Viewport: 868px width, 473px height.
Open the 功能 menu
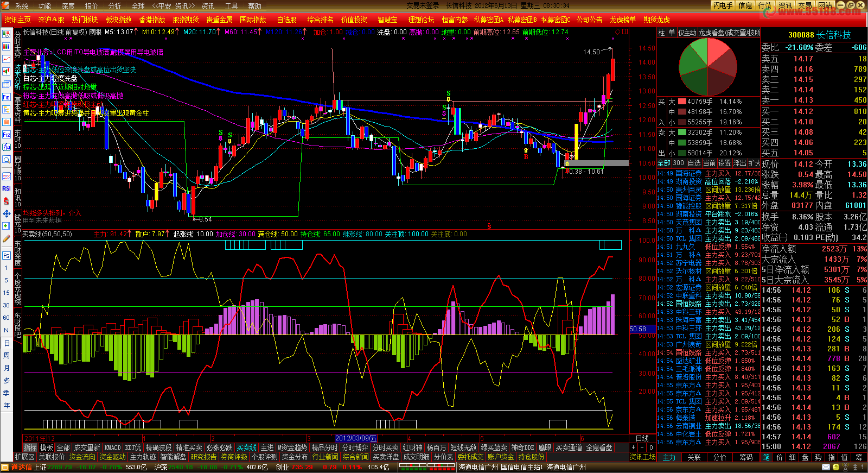tap(45, 6)
